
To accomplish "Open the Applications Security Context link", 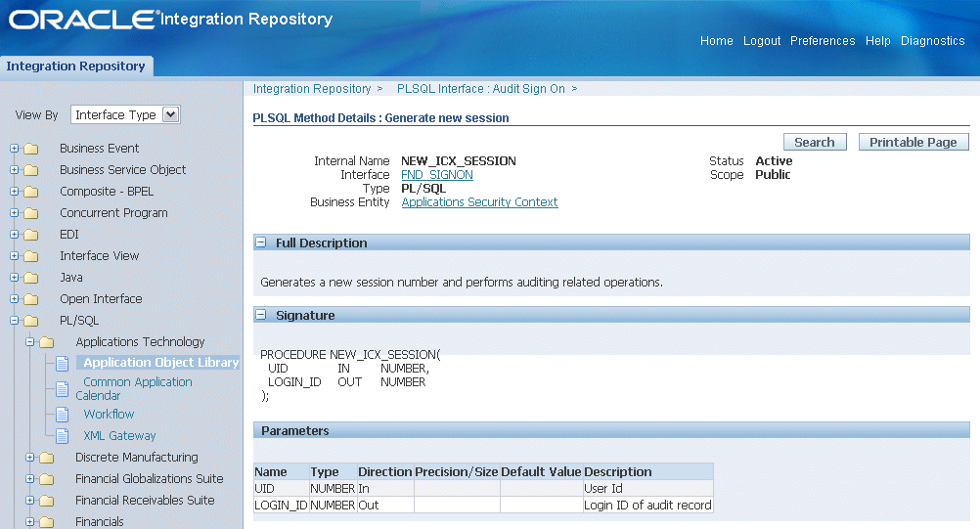I will [x=479, y=202].
